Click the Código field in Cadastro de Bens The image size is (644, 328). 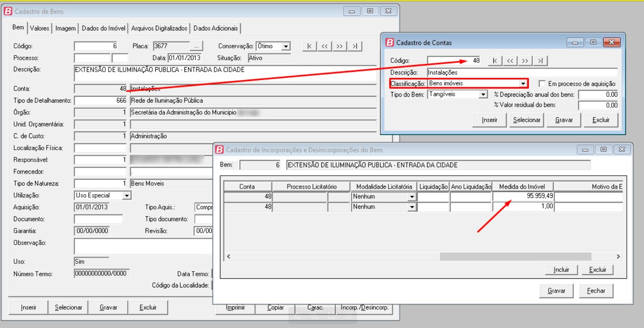point(96,46)
